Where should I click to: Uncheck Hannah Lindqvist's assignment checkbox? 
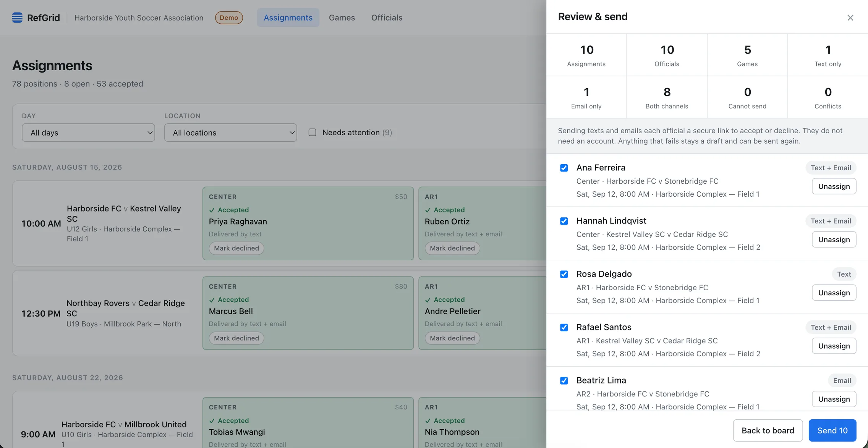pos(564,221)
